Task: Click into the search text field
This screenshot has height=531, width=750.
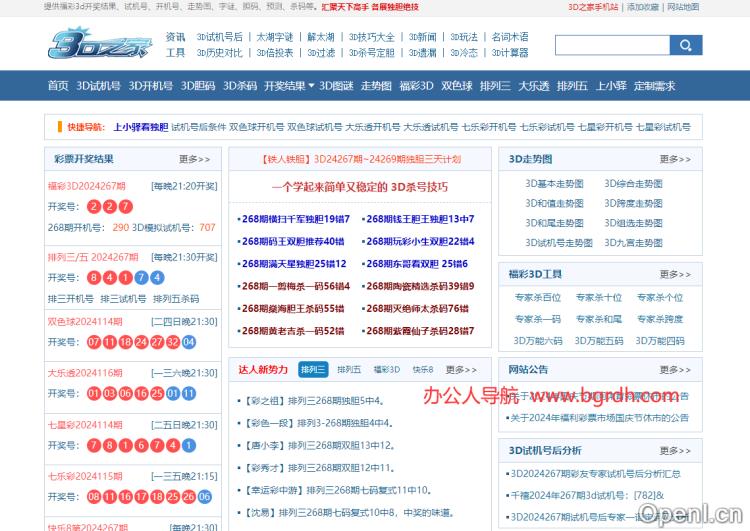Action: tap(610, 46)
